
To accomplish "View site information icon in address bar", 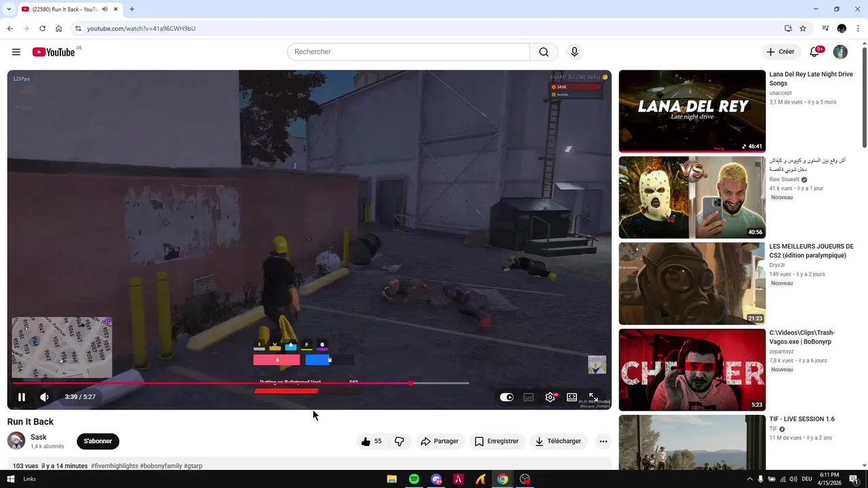I will point(78,28).
